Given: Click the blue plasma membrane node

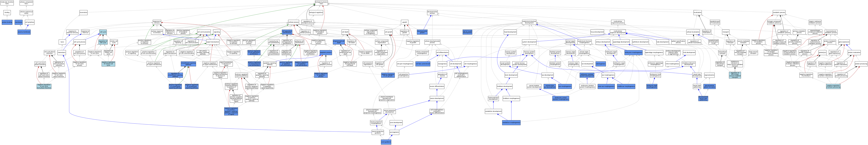Looking at the screenshot, I should (24, 32).
